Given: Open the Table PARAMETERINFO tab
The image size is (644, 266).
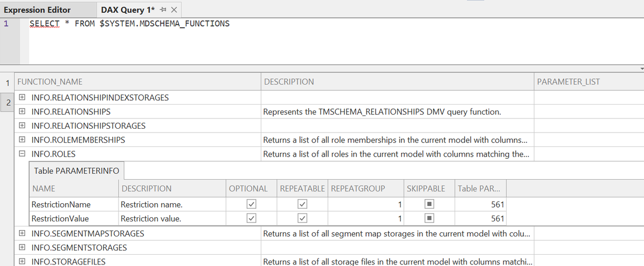Looking at the screenshot, I should point(76,171).
